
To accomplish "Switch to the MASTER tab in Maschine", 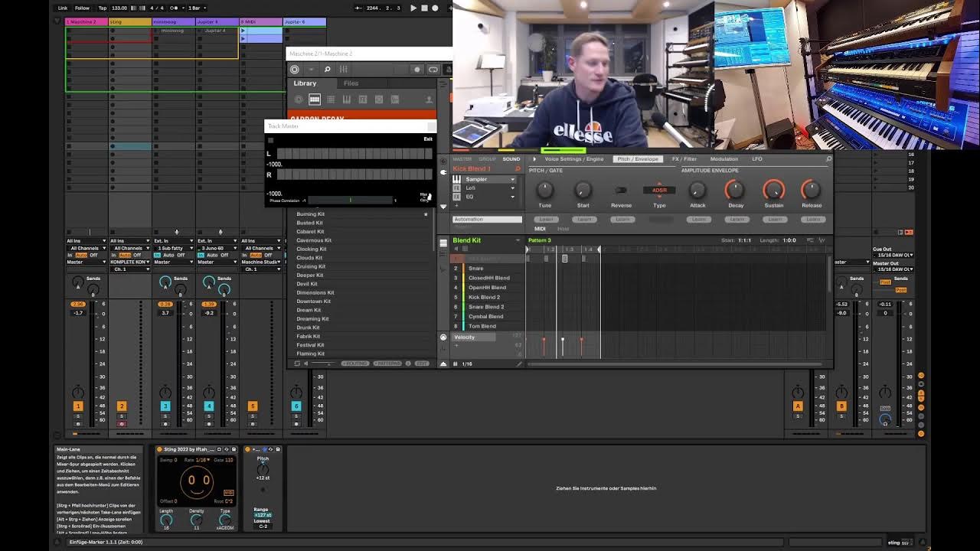I will (x=462, y=159).
